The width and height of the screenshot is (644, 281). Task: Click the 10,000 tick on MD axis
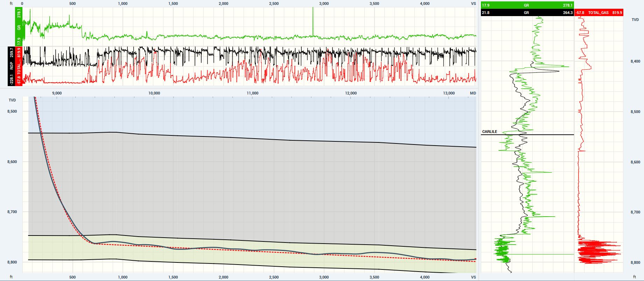(x=154, y=93)
